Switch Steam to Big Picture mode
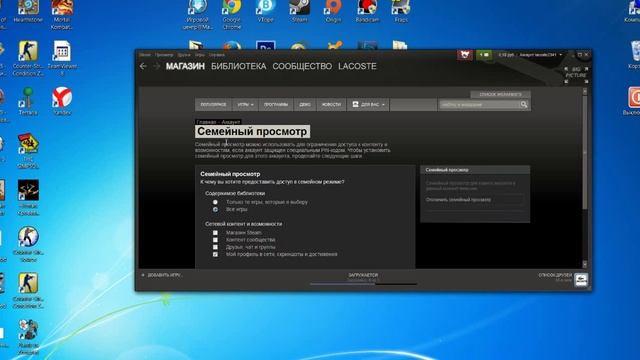The image size is (640, 360). [576, 76]
